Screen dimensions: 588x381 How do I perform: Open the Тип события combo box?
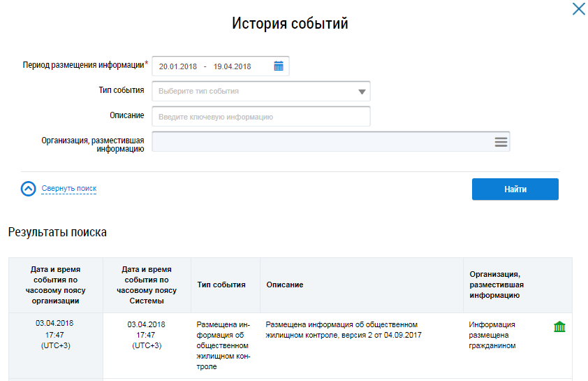[251, 92]
